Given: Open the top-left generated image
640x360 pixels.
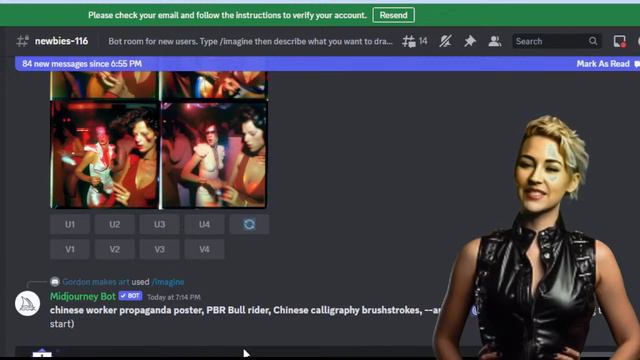Looking at the screenshot, I should (104, 85).
